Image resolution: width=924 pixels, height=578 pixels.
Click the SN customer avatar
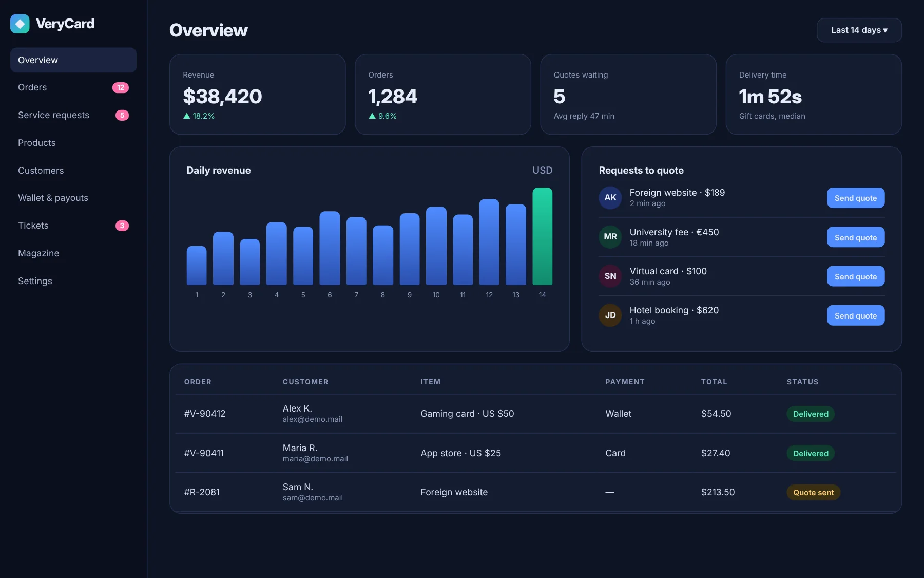click(610, 276)
